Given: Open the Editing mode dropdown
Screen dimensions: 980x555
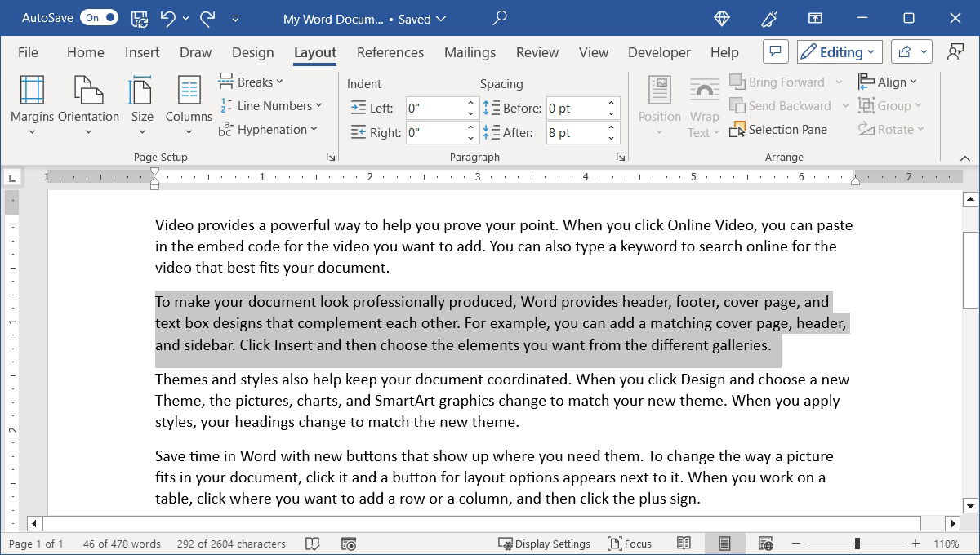Looking at the screenshot, I should [x=839, y=51].
